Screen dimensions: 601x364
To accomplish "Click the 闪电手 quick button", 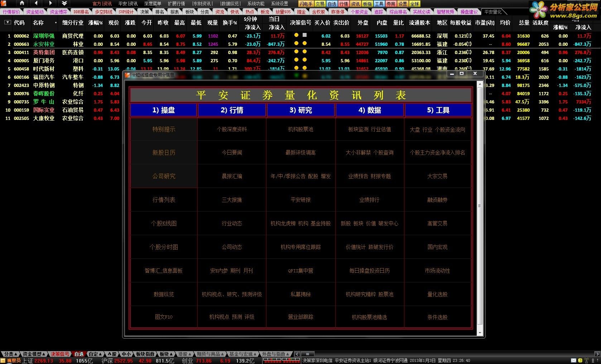I will 306,4.
